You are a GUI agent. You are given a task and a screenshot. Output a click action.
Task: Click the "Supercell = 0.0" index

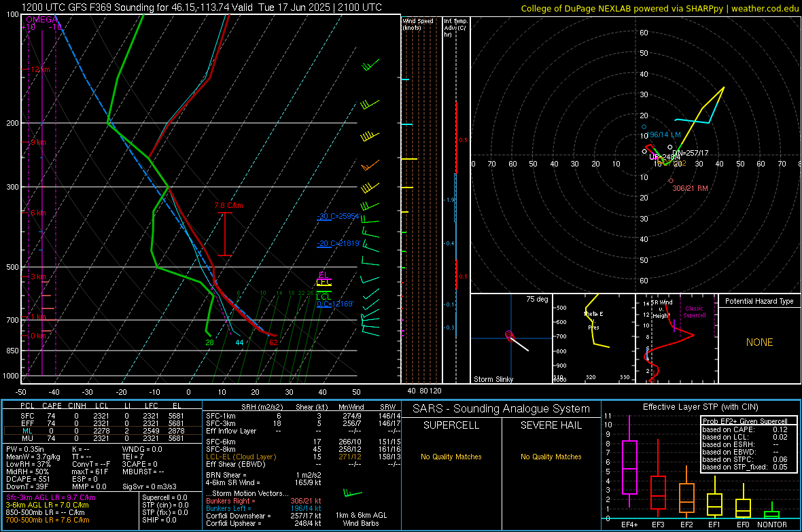click(x=164, y=497)
